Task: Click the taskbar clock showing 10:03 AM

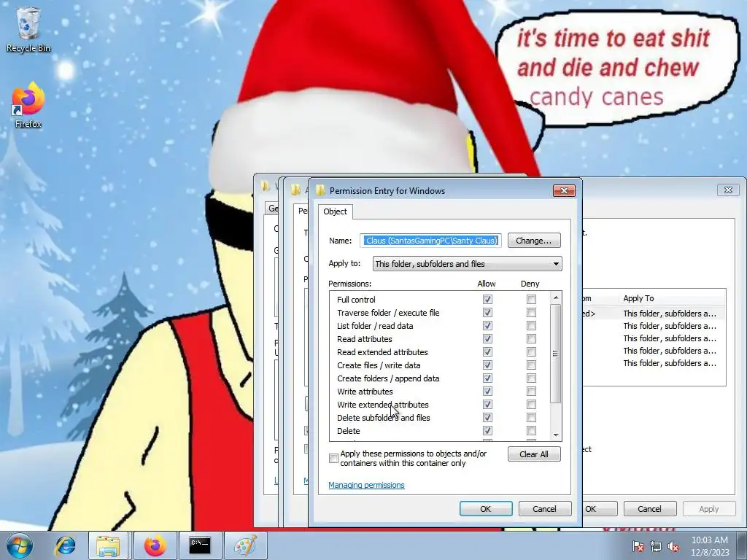Action: click(710, 546)
